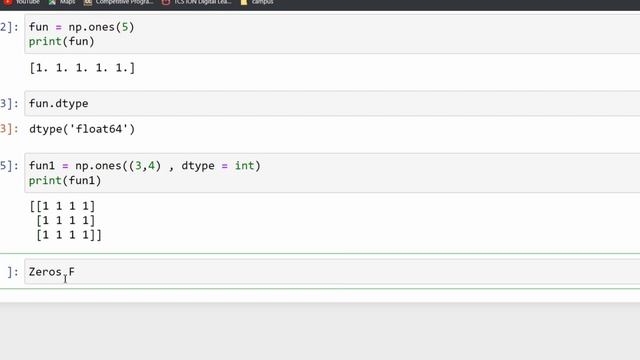Screen dimensions: 640x360
Task: Click inside the active cell containing 'Zeros F'
Action: click(332, 272)
